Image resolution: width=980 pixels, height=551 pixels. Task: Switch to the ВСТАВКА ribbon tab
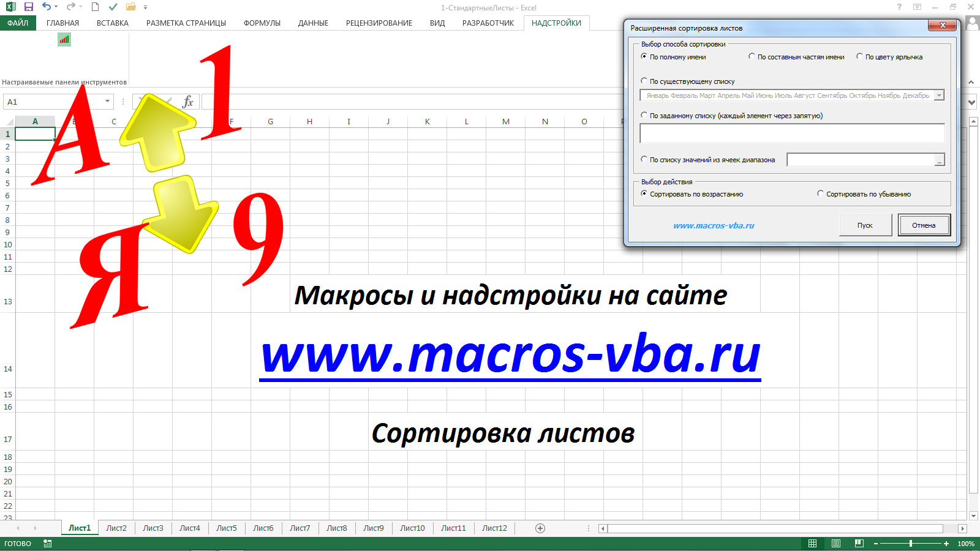(x=111, y=23)
